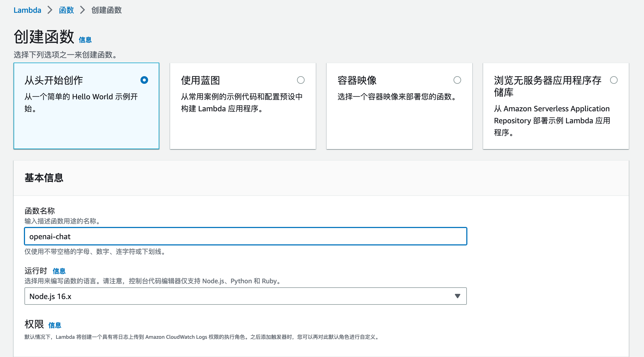This screenshot has width=644, height=357.
Task: Open the 信息 link beside 创建函数 heading
Action: (85, 40)
